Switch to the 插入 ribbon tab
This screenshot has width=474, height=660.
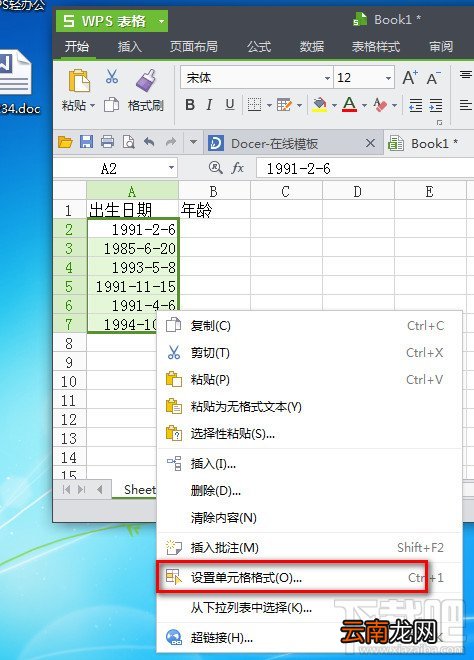[x=129, y=46]
